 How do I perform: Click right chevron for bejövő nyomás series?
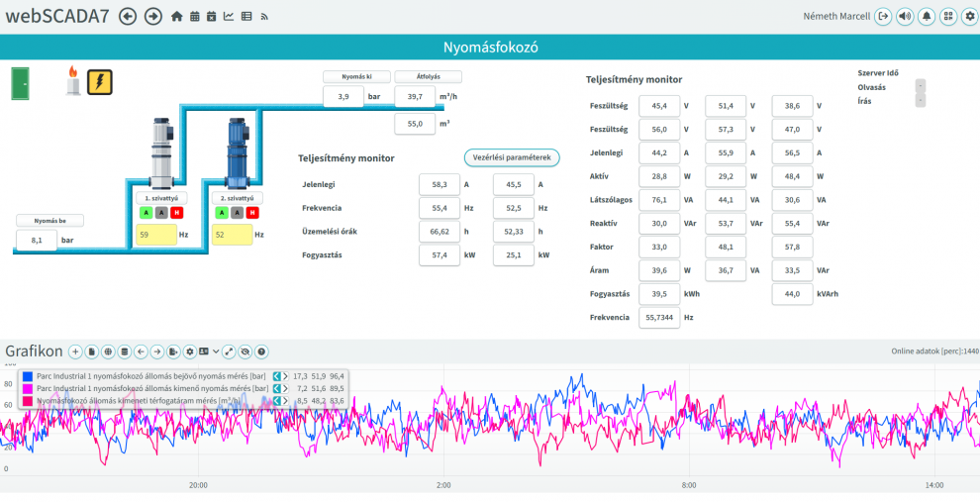coord(285,376)
